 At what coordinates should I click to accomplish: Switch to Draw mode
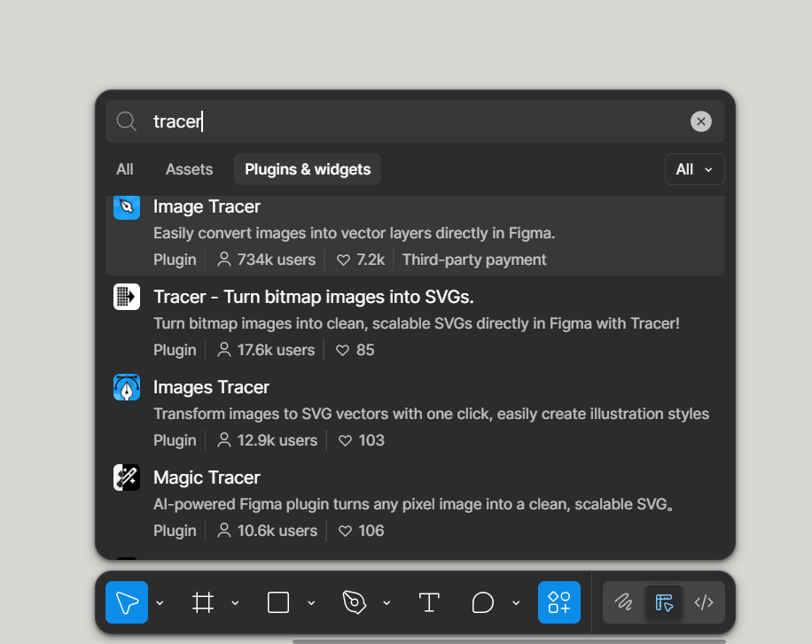point(623,602)
